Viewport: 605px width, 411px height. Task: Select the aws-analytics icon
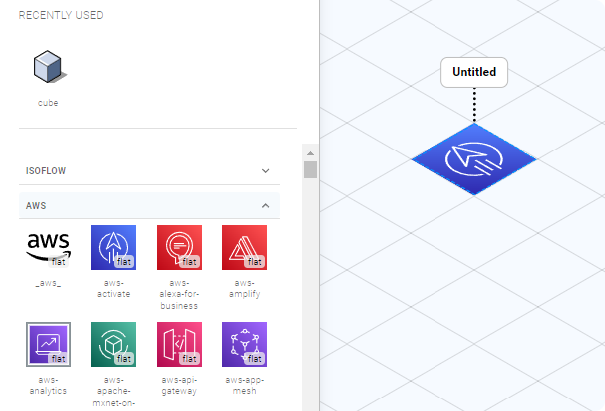tap(48, 344)
